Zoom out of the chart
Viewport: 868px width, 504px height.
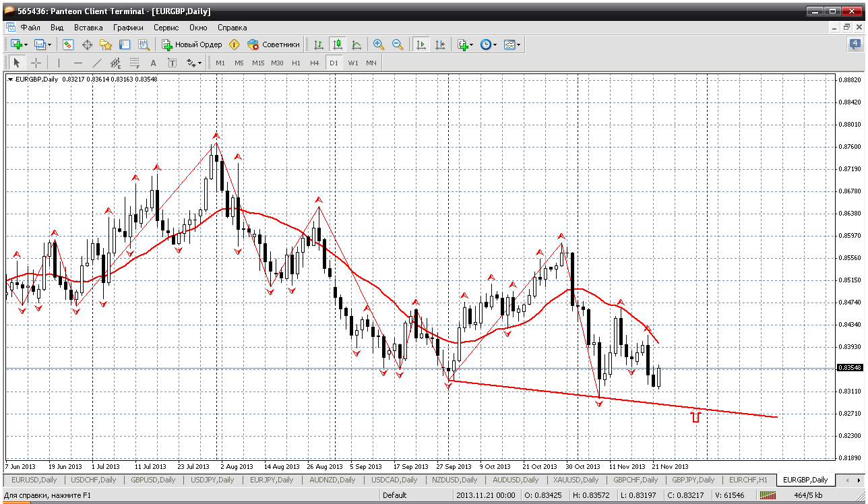pos(398,44)
